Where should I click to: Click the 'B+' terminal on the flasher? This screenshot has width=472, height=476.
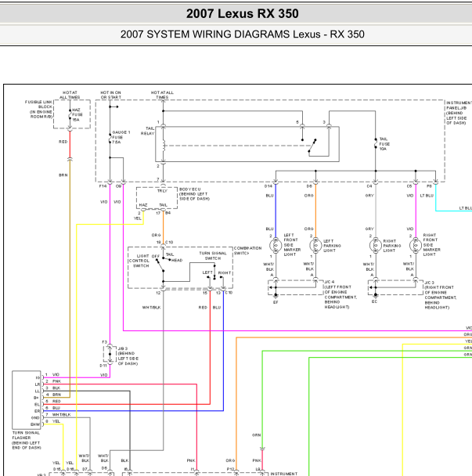pos(36,398)
